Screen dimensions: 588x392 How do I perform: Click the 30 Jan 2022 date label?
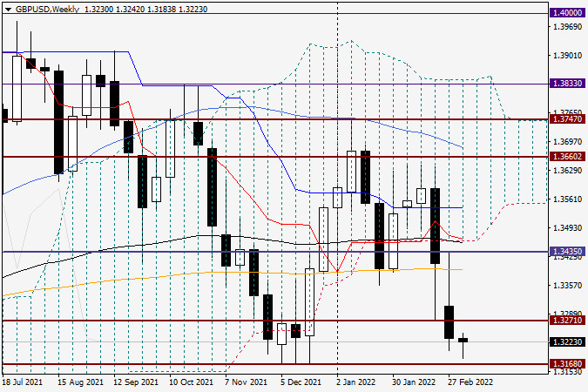click(x=414, y=382)
